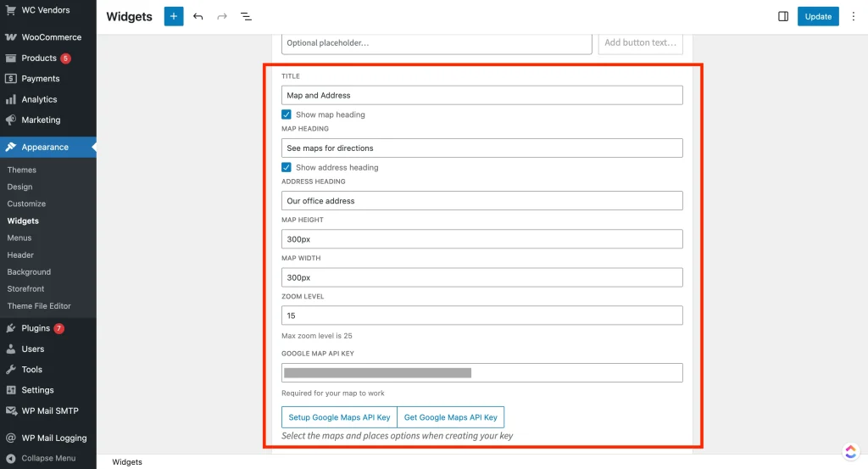The width and height of the screenshot is (868, 469).
Task: Open the list view icon
Action: (246, 16)
